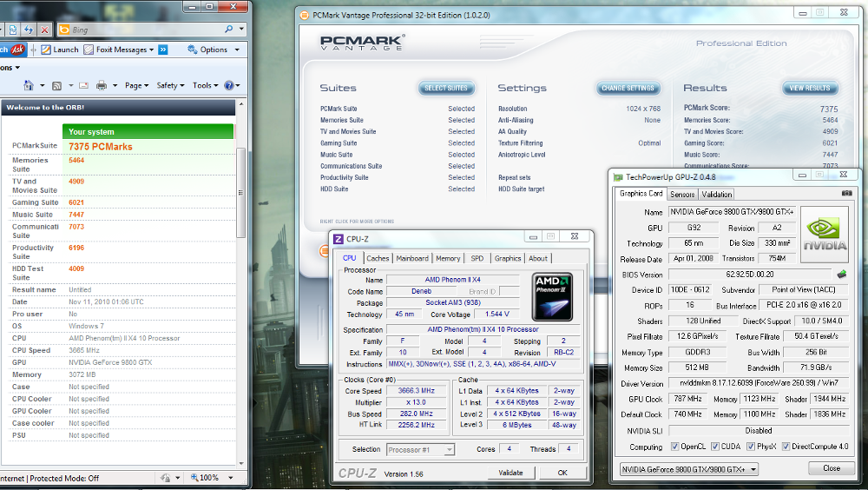
Task: Click the GPU-Z Name field NVIDIA GeForce 9800
Action: 732,212
